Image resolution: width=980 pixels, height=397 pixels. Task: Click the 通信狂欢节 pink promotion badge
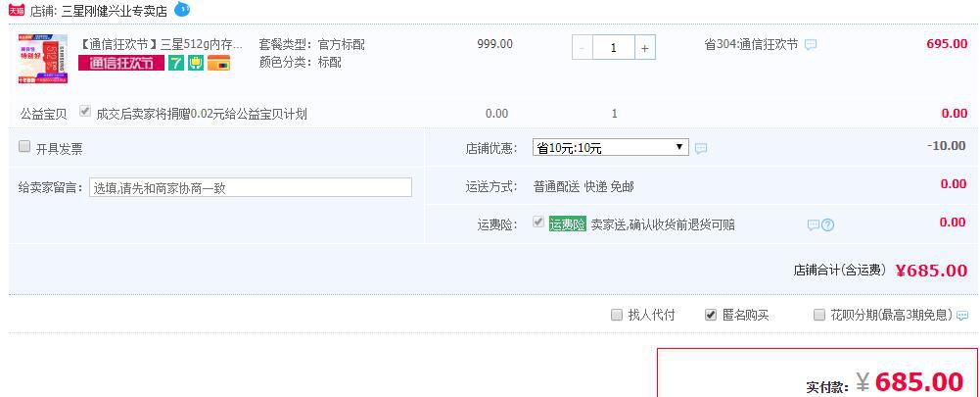pos(121,63)
